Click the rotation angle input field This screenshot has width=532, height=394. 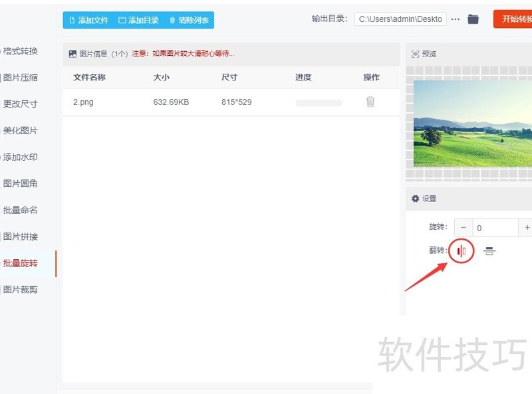[495, 228]
